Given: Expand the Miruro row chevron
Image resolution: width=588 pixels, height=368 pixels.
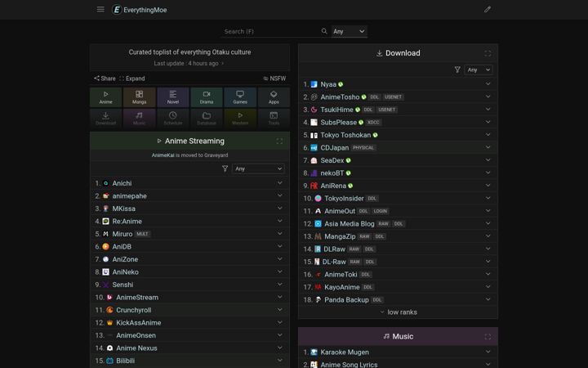Looking at the screenshot, I should [x=280, y=234].
